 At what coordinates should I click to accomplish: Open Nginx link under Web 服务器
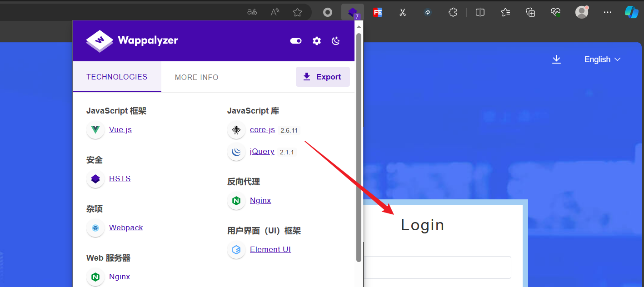pyautogui.click(x=120, y=277)
